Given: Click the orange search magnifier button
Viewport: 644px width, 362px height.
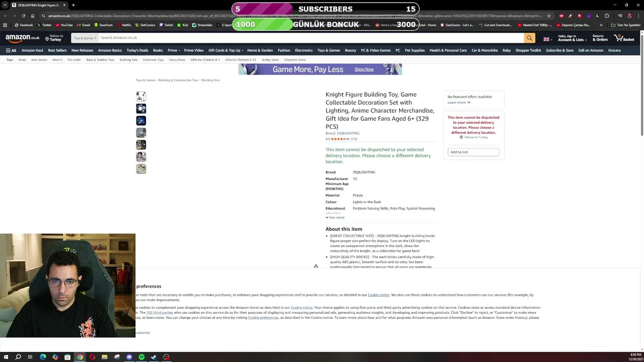Looking at the screenshot, I should pyautogui.click(x=529, y=38).
